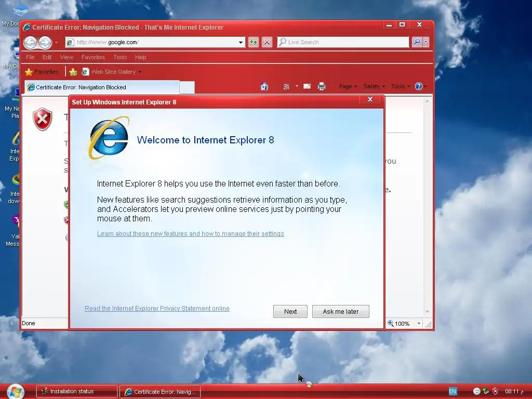This screenshot has height=399, width=532.
Task: Click the EN language indicator
Action: [x=453, y=392]
